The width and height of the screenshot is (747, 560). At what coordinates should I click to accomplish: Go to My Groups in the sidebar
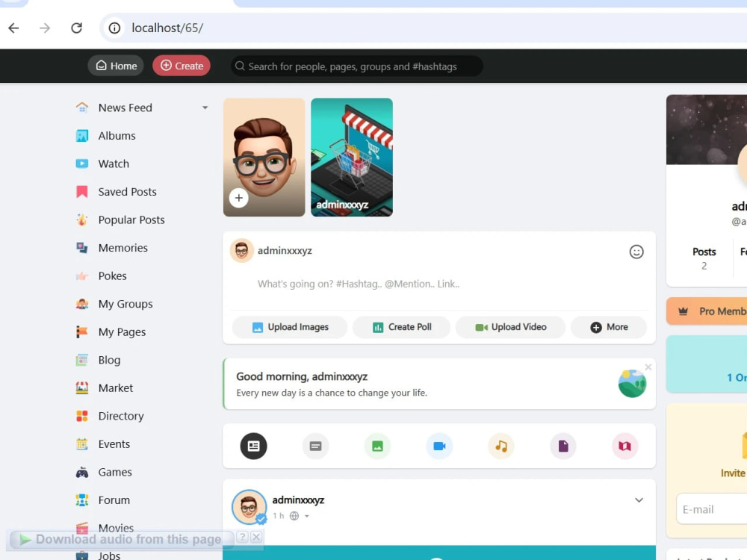click(x=125, y=304)
